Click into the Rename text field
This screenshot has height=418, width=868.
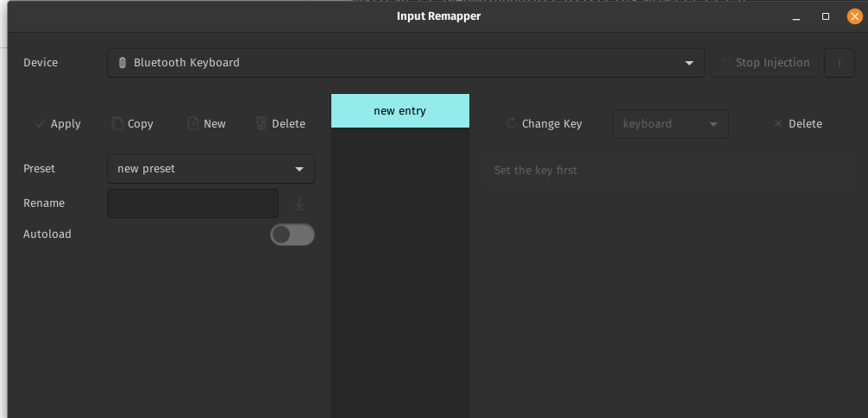(192, 203)
